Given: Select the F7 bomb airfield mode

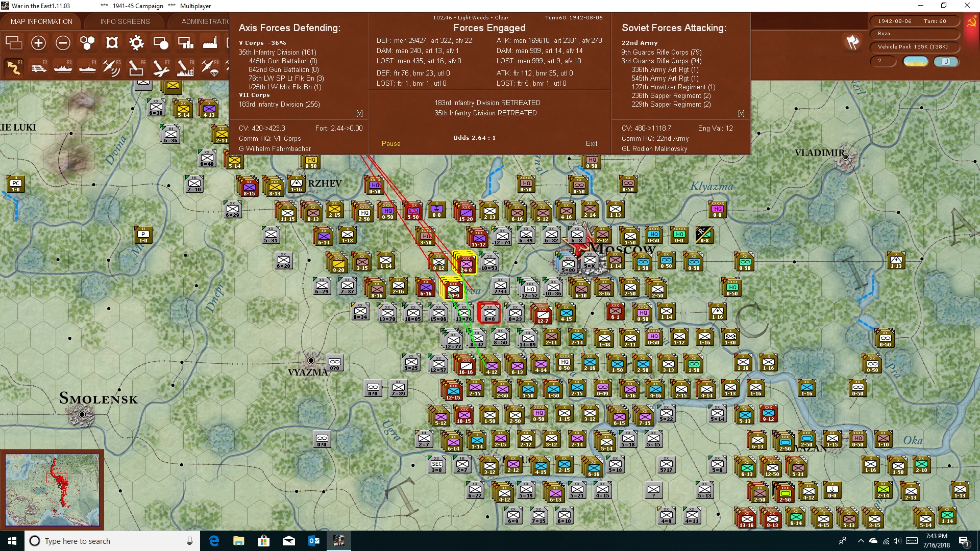Looking at the screenshot, I should click(x=161, y=67).
